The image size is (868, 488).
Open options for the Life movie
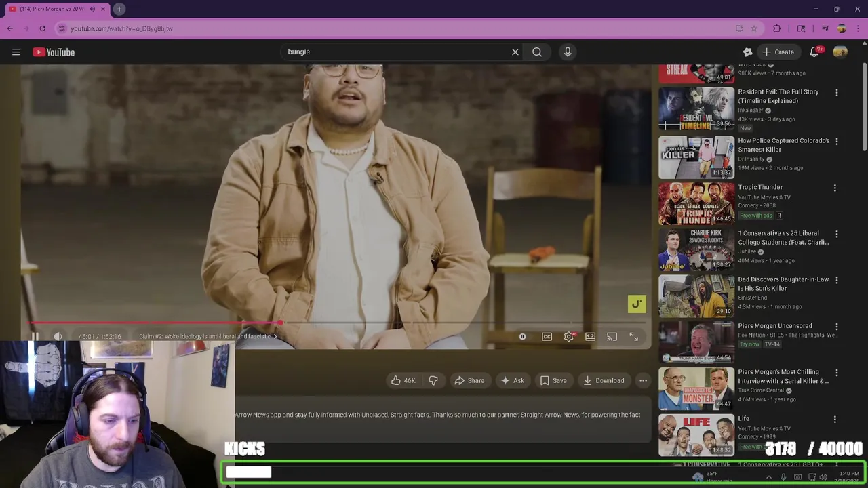click(835, 420)
